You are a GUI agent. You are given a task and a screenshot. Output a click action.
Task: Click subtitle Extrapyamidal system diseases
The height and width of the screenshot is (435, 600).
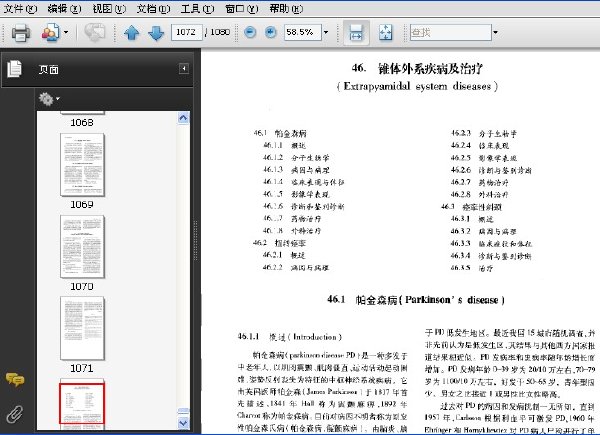(x=417, y=86)
